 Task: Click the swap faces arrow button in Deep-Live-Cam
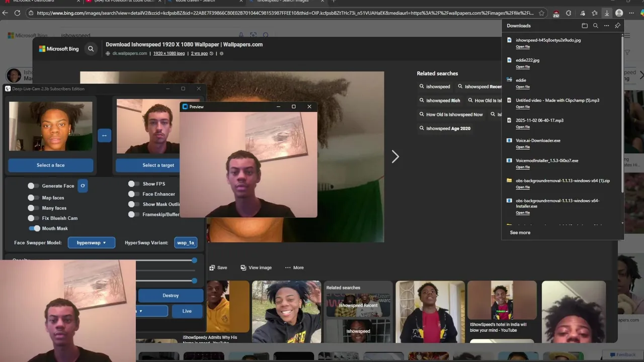pos(104,135)
